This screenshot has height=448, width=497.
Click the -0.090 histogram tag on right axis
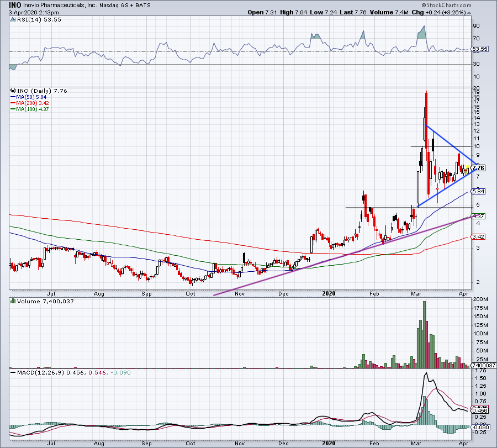482,427
